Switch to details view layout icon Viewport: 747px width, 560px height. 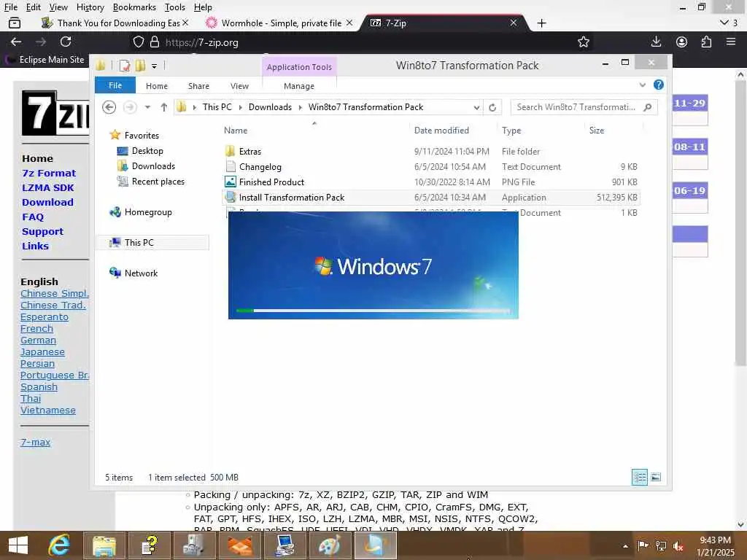pos(639,477)
